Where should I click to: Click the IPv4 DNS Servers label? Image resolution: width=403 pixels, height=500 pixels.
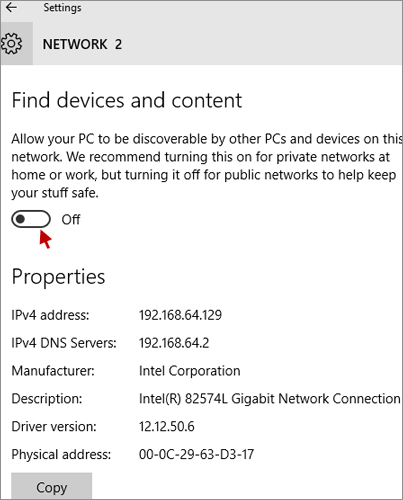[x=64, y=343]
